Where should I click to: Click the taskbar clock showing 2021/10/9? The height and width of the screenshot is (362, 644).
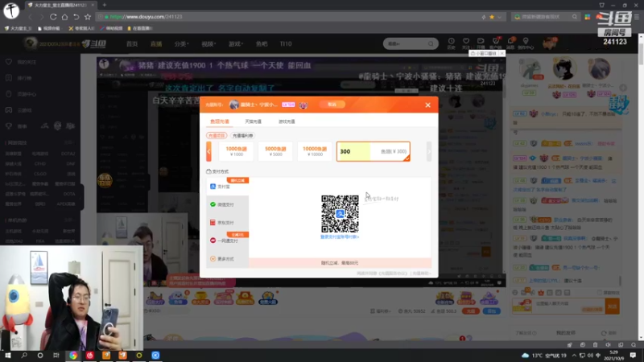pos(614,356)
